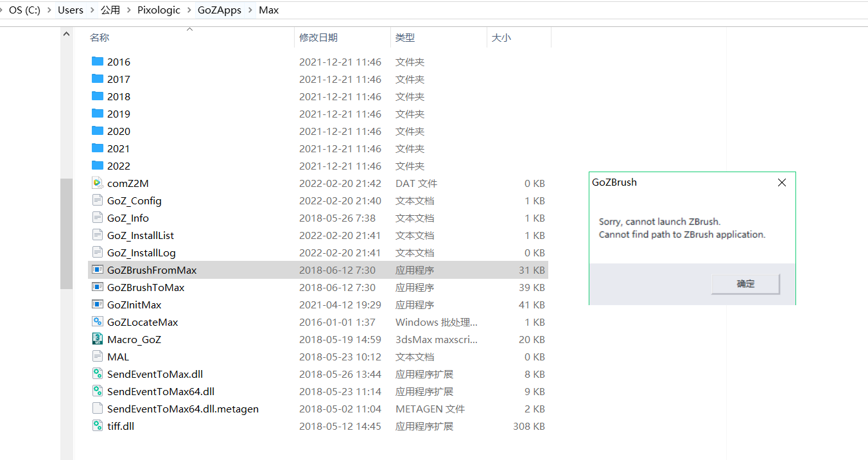Viewport: 868px width, 460px height.
Task: Click the Macro_GoZ maxscript icon
Action: pos(98,339)
